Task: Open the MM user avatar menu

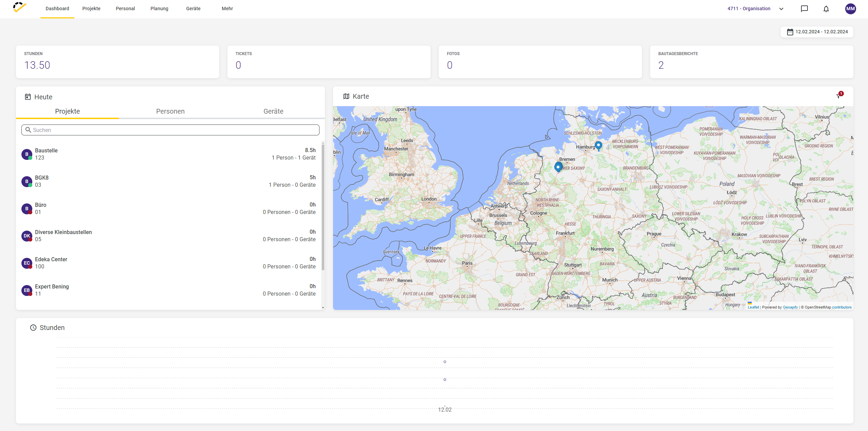Action: [850, 9]
